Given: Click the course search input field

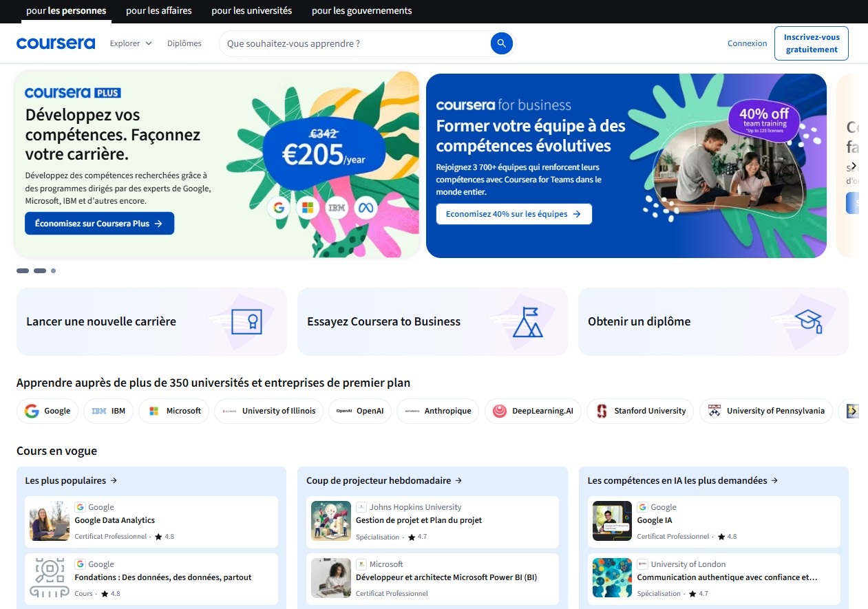Looking at the screenshot, I should pyautogui.click(x=354, y=43).
